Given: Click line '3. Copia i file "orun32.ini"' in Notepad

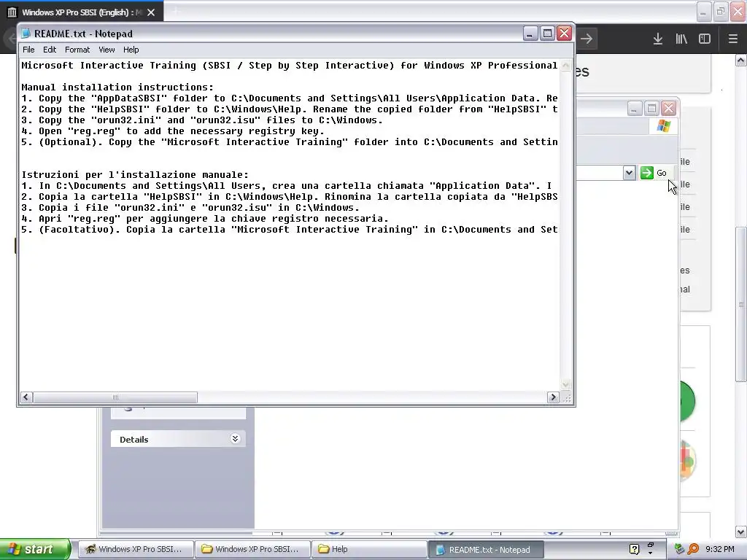Looking at the screenshot, I should (x=190, y=208).
